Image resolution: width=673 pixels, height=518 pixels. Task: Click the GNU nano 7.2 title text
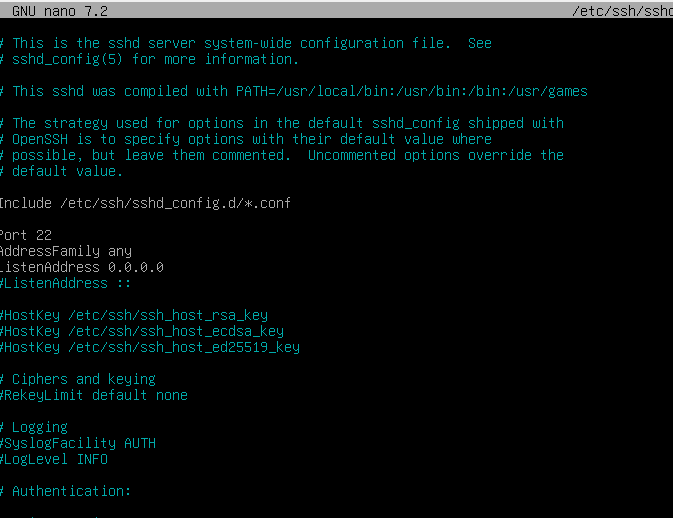(60, 11)
